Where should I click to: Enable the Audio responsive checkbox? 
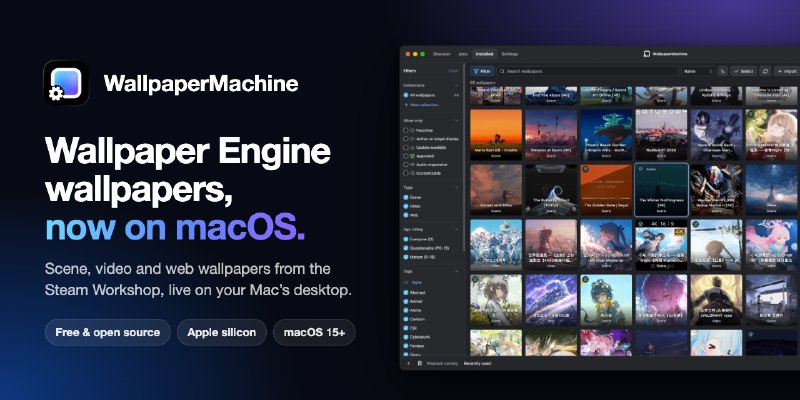click(x=406, y=165)
